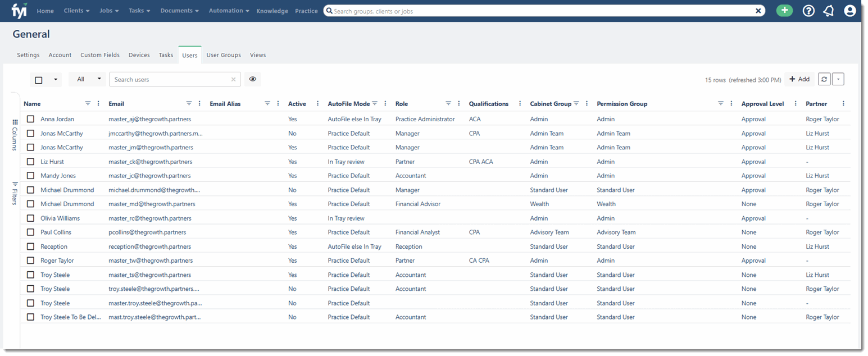Screen dimensions: 868x356
Task: Switch to the User Groups tab
Action: tap(223, 54)
